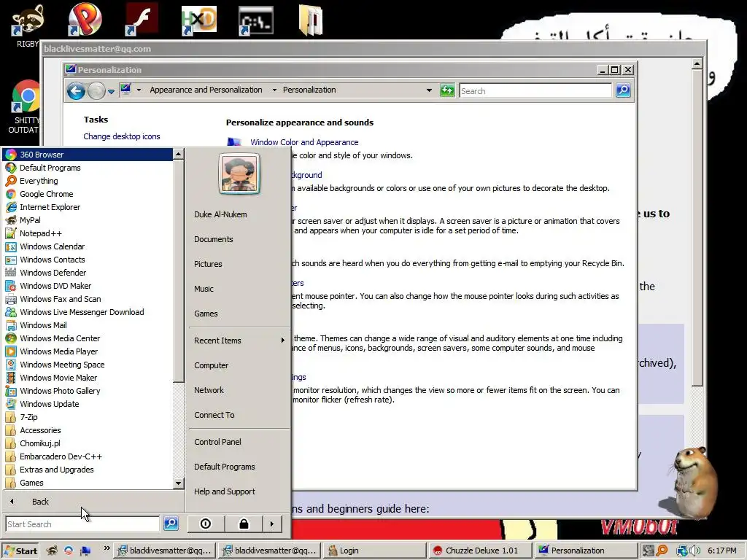Click programs list scrollbar down arrow
This screenshot has height=560, width=747.
click(x=178, y=483)
